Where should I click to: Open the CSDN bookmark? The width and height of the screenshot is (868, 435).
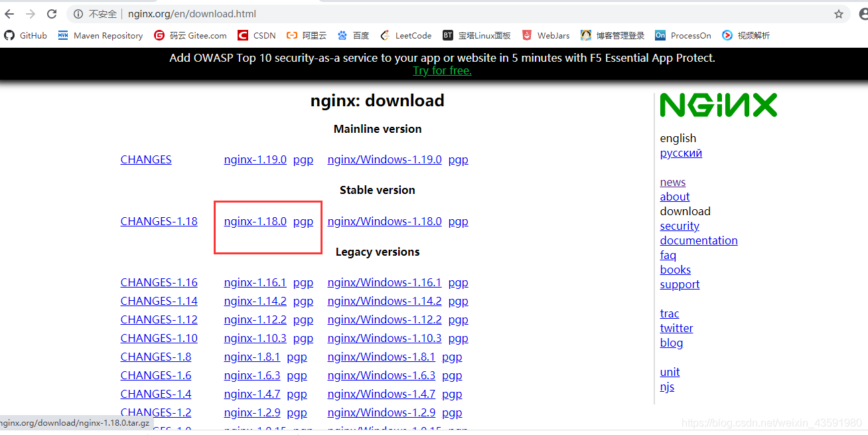click(257, 36)
